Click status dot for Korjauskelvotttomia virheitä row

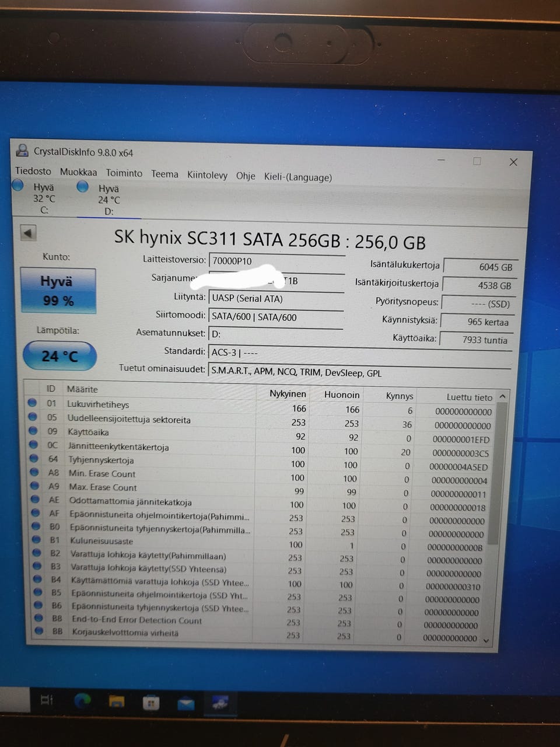[x=39, y=631]
